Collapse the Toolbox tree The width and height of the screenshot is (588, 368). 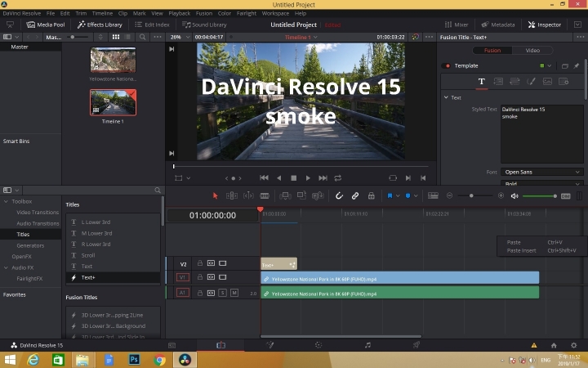[x=6, y=201]
